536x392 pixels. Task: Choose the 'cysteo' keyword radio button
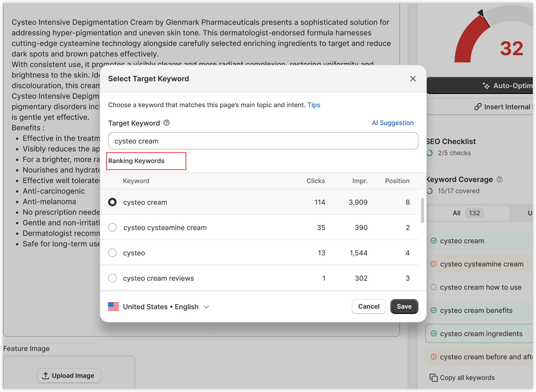(112, 253)
